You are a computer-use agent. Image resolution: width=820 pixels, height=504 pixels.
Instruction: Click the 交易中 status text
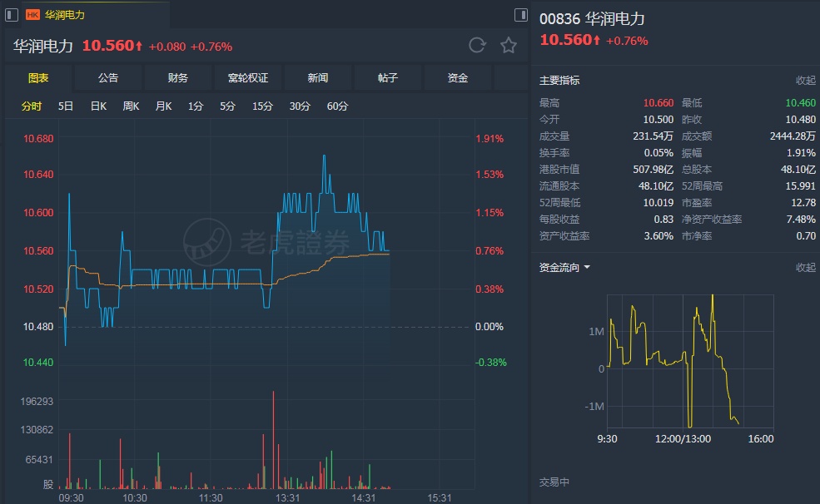pos(554,482)
